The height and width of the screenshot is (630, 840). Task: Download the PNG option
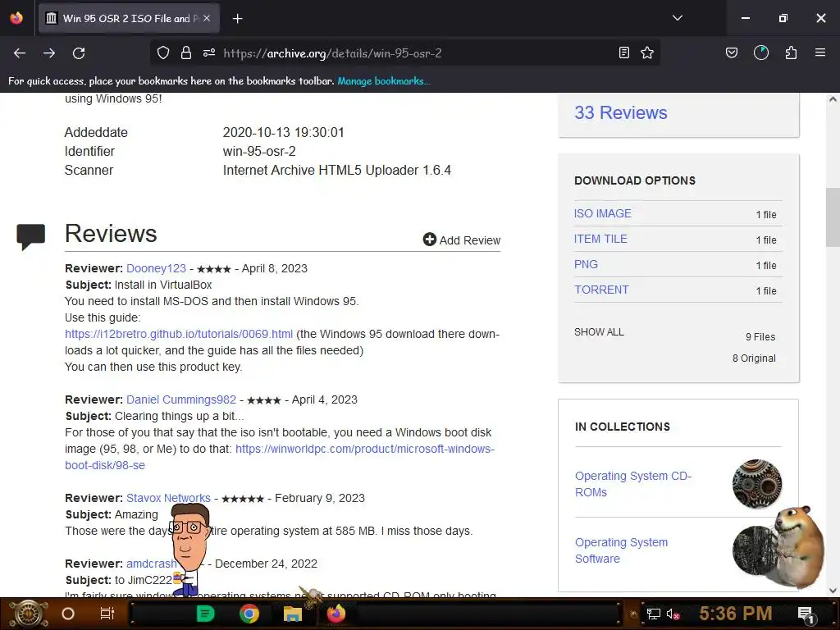click(x=586, y=264)
